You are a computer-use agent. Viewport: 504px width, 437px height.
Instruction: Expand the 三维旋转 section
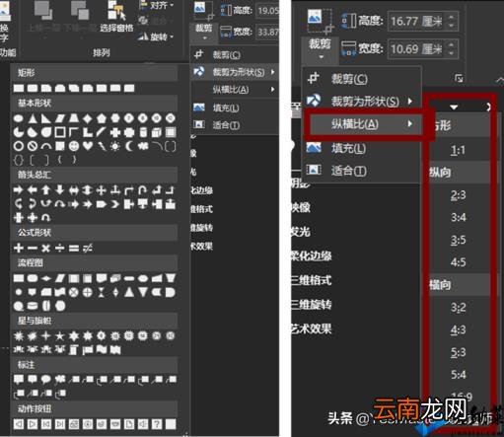[x=311, y=305]
